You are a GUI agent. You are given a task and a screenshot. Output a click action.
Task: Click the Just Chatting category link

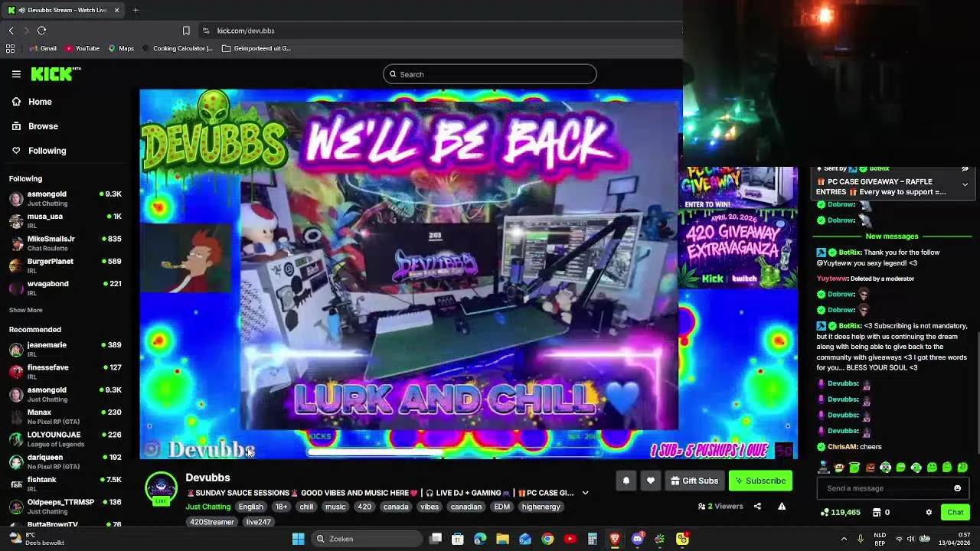pyautogui.click(x=207, y=507)
